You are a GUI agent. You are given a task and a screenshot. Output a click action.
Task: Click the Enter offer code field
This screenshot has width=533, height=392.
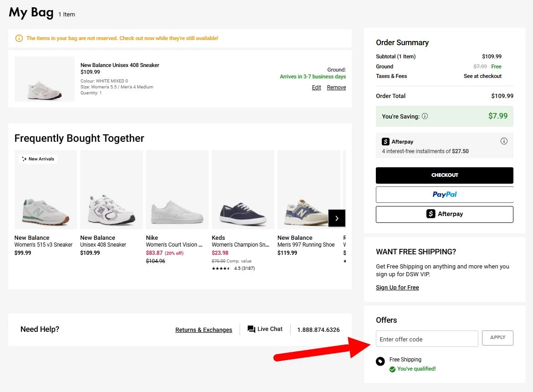[427, 339]
